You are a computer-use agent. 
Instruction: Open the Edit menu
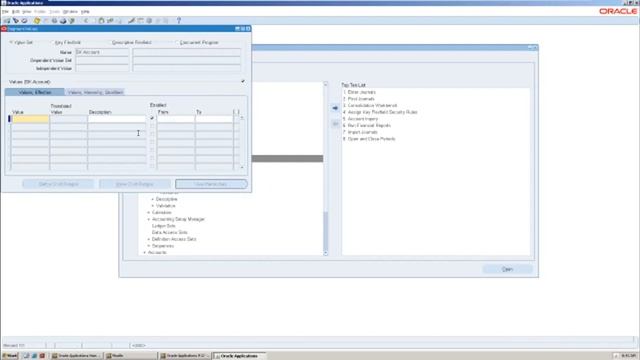pyautogui.click(x=16, y=12)
